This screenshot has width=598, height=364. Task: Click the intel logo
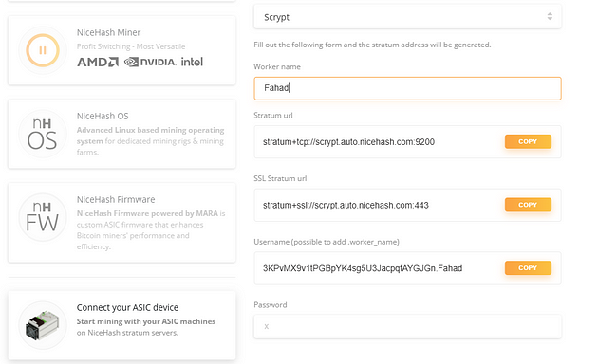(x=192, y=62)
